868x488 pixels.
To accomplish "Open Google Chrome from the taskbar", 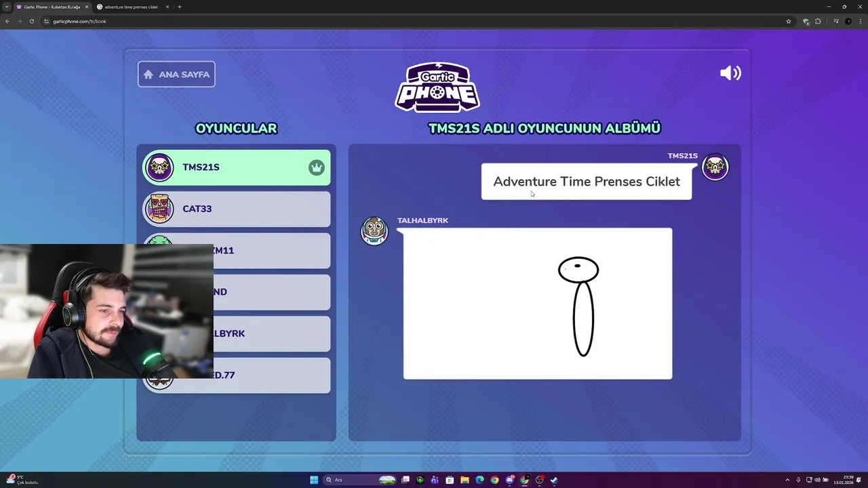I will pyautogui.click(x=494, y=480).
